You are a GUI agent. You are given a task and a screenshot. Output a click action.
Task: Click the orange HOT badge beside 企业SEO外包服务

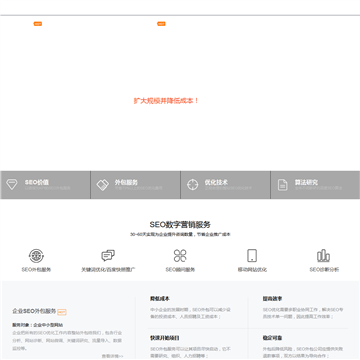tap(62, 312)
